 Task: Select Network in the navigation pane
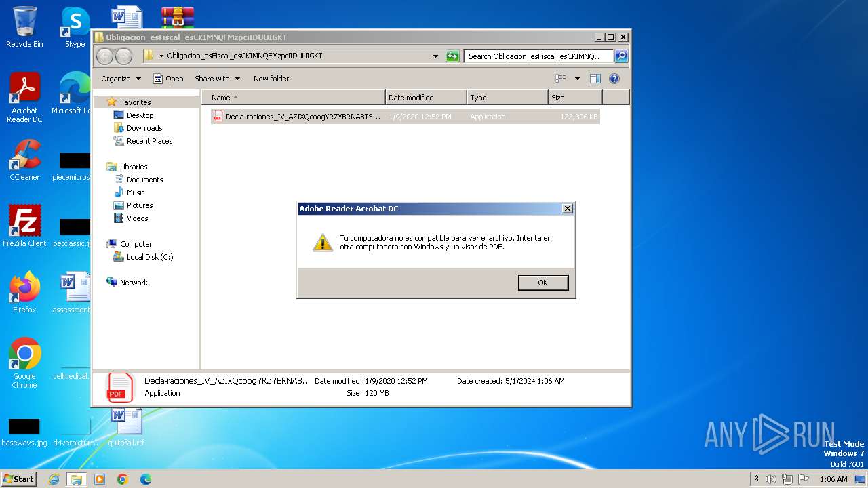click(x=134, y=283)
